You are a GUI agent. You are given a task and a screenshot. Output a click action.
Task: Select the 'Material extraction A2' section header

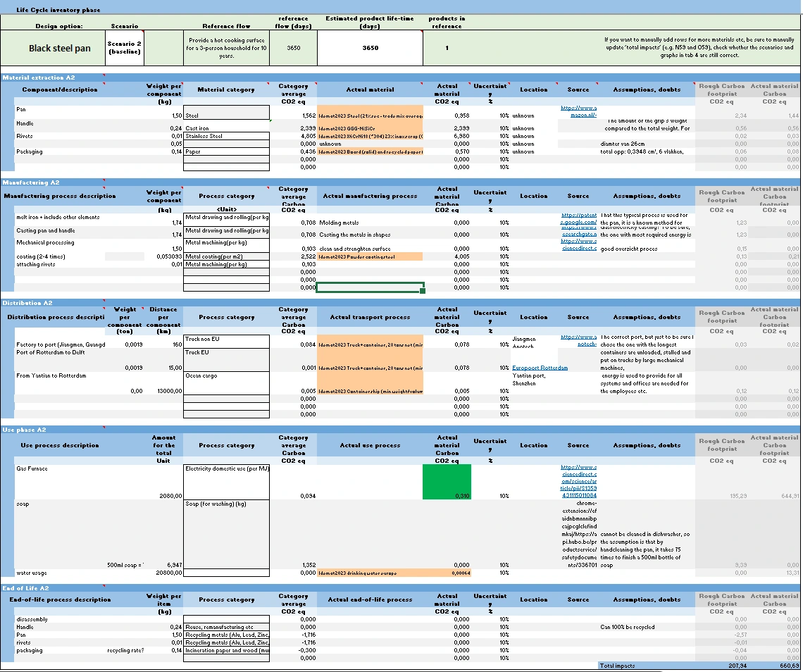click(x=39, y=77)
